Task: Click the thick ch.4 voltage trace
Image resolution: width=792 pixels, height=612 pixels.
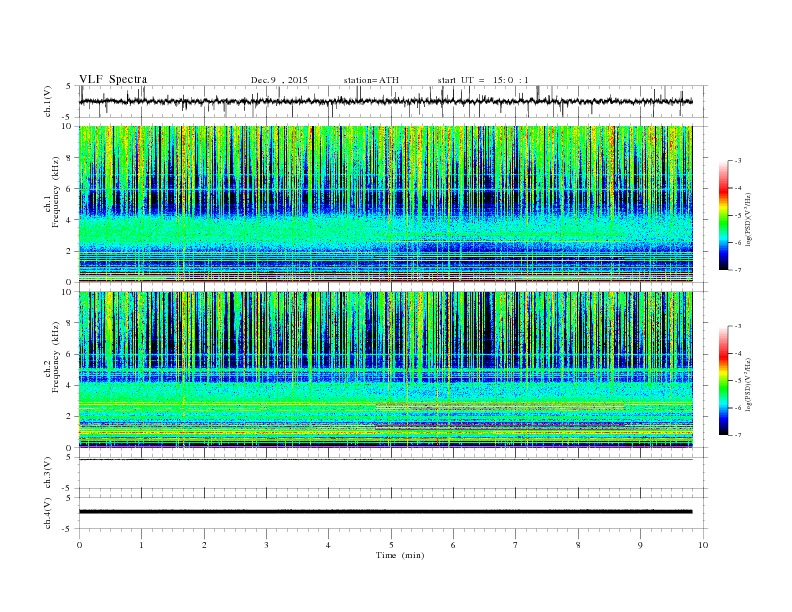Action: [x=385, y=512]
